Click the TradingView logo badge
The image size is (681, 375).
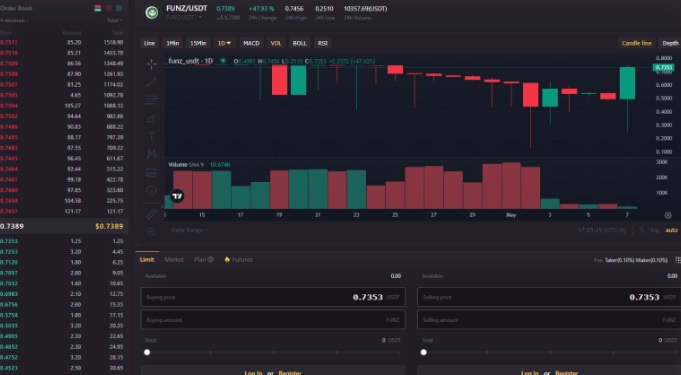coord(177,196)
